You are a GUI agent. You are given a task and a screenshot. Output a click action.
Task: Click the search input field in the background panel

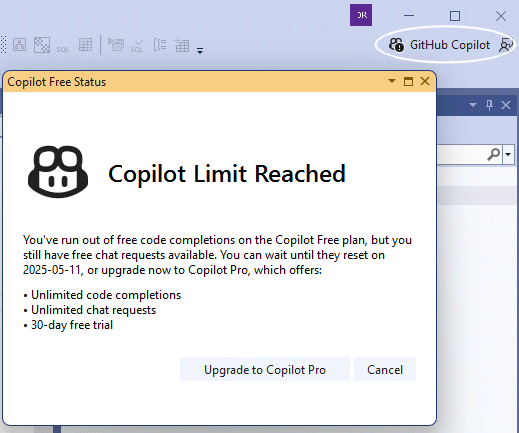coord(462,154)
